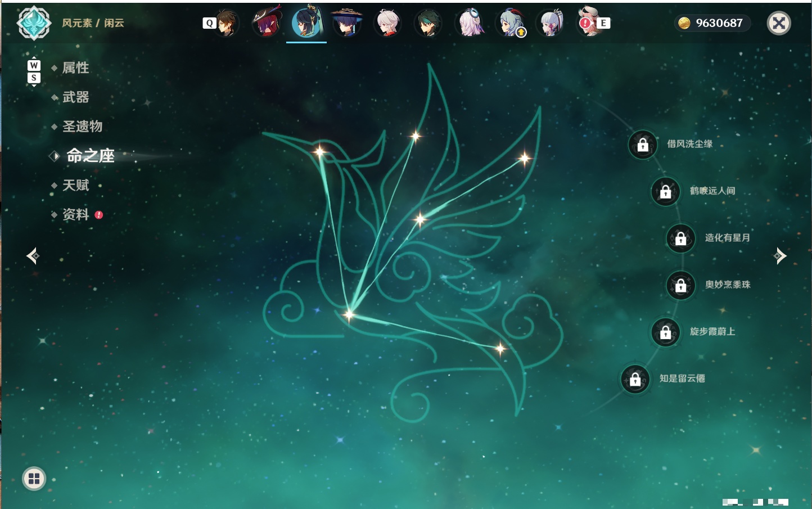Viewport: 812px width, 509px height.
Task: Select Yanfei avatar next to E key
Action: 589,22
